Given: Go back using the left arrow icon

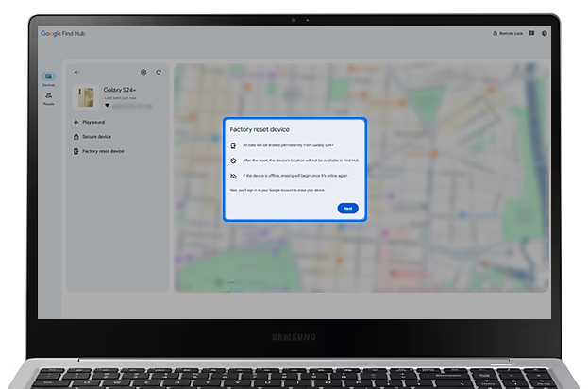Looking at the screenshot, I should (x=77, y=72).
